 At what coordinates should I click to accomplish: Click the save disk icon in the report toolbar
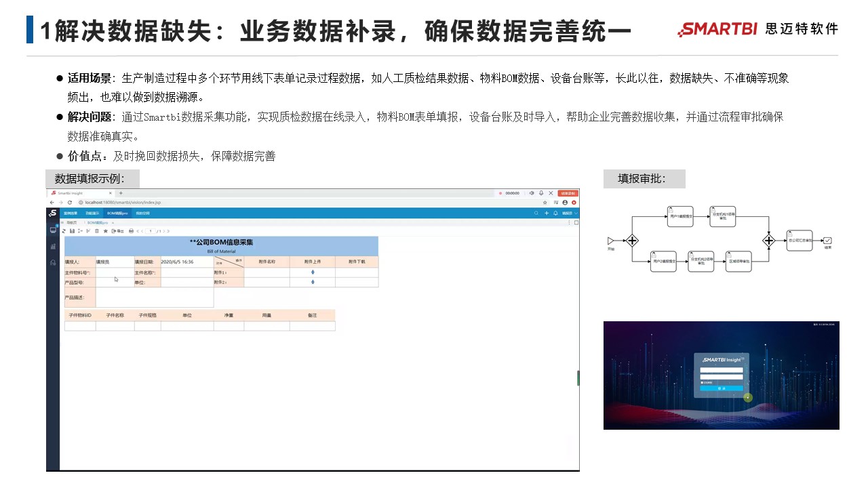tap(72, 231)
